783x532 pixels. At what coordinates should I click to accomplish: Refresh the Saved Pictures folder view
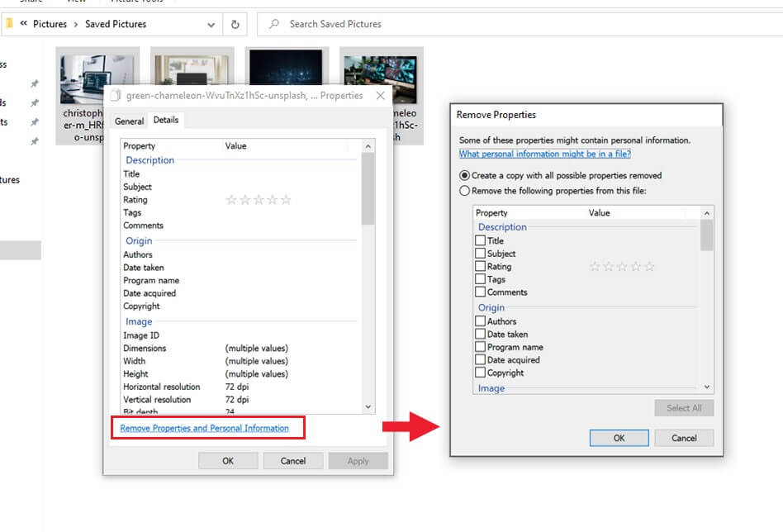pos(235,24)
